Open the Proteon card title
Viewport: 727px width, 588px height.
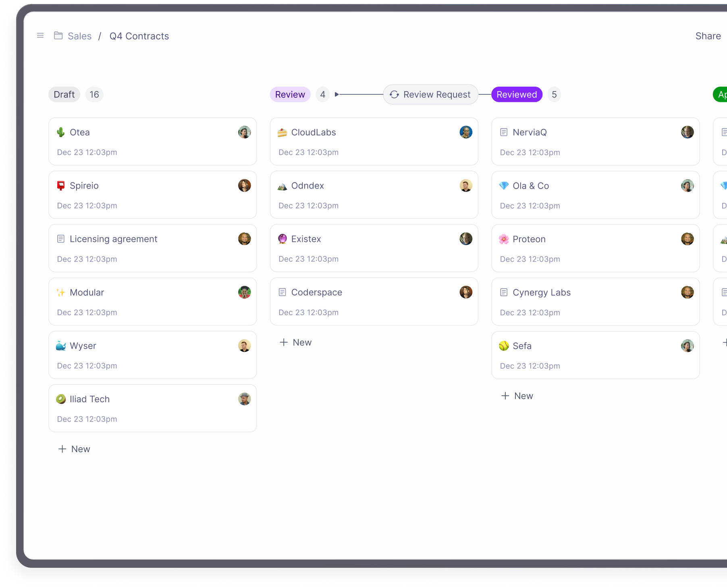click(529, 239)
